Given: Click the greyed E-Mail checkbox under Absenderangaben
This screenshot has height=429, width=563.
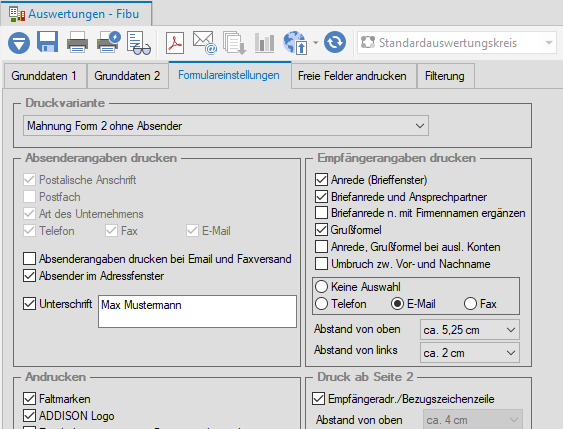Looking at the screenshot, I should point(192,230).
